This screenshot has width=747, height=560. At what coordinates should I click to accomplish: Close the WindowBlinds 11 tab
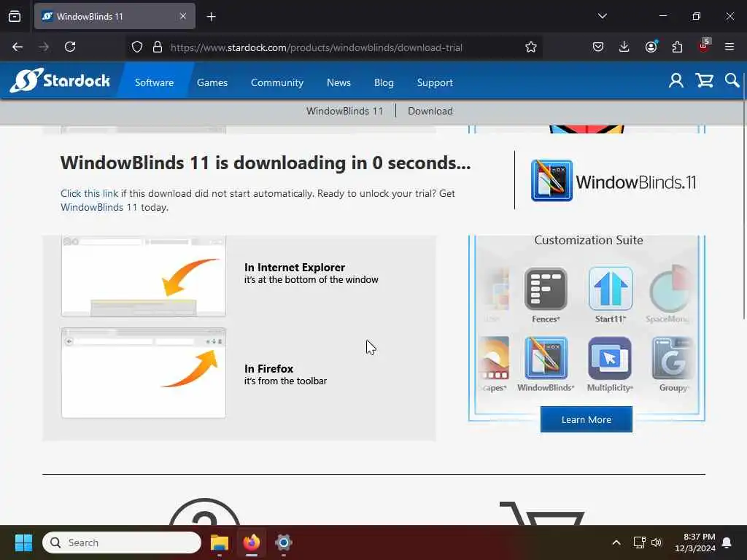point(183,16)
